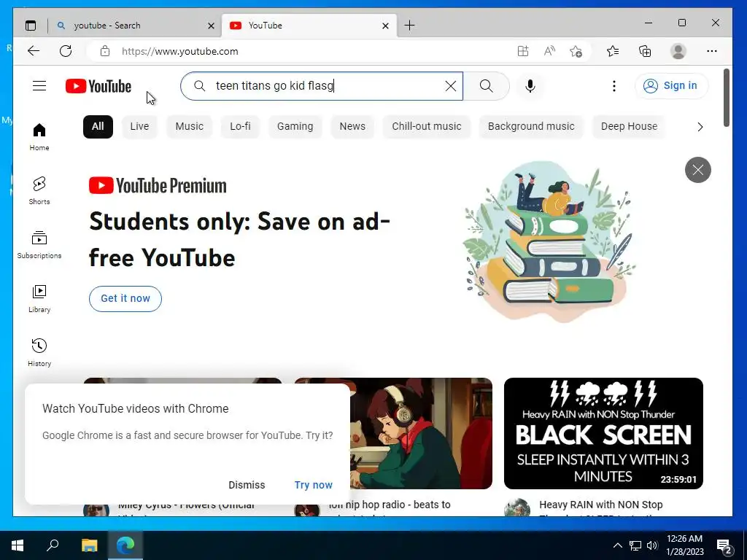Open YouTube settings three-dot menu
747x560 pixels.
[614, 86]
